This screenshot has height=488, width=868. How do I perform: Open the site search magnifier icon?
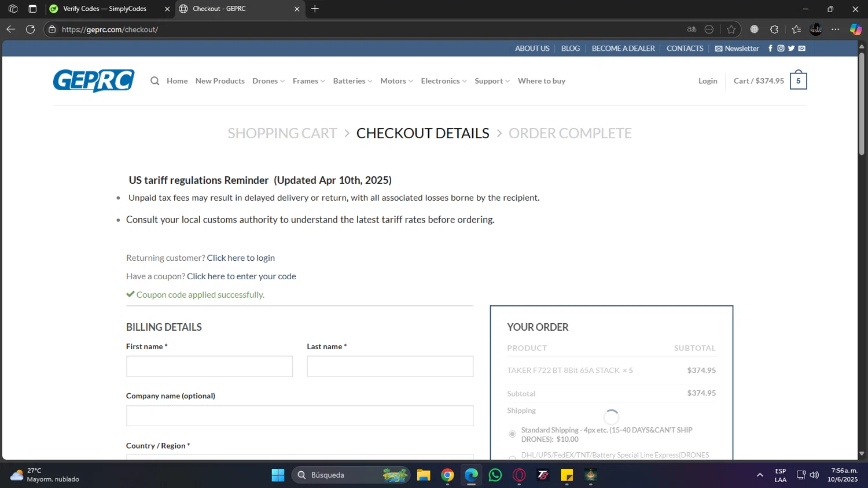(x=155, y=81)
